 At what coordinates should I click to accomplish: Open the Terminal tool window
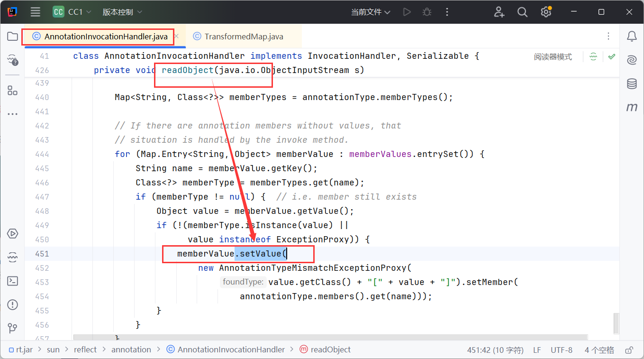[x=13, y=281]
